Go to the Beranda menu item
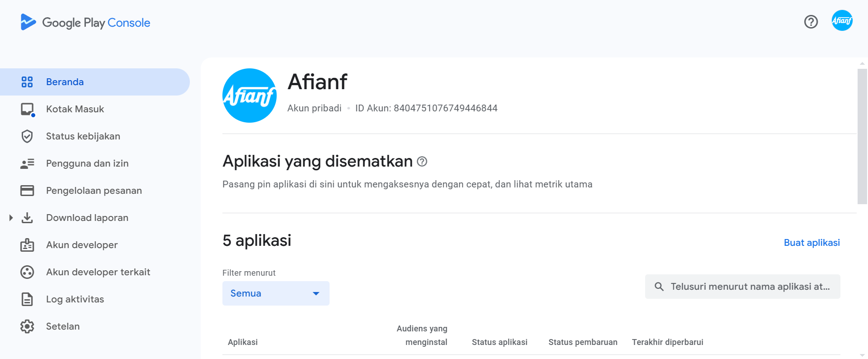The width and height of the screenshot is (868, 359). pyautogui.click(x=65, y=82)
